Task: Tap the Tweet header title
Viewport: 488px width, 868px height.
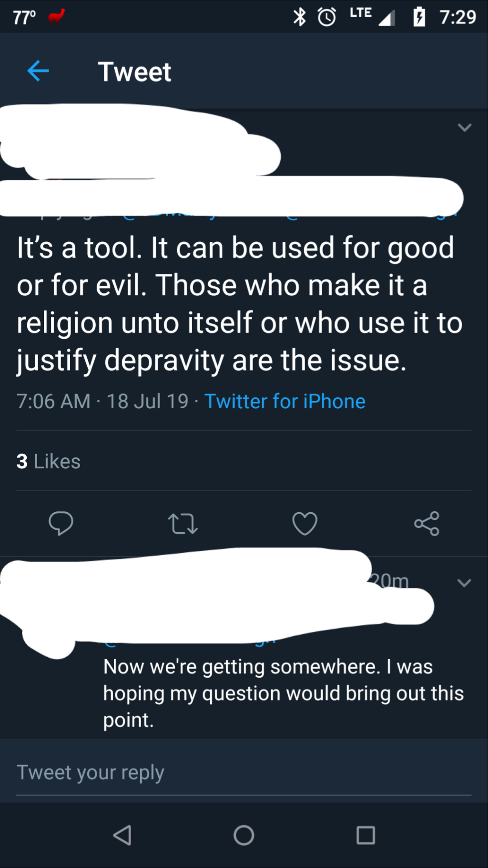Action: (134, 72)
